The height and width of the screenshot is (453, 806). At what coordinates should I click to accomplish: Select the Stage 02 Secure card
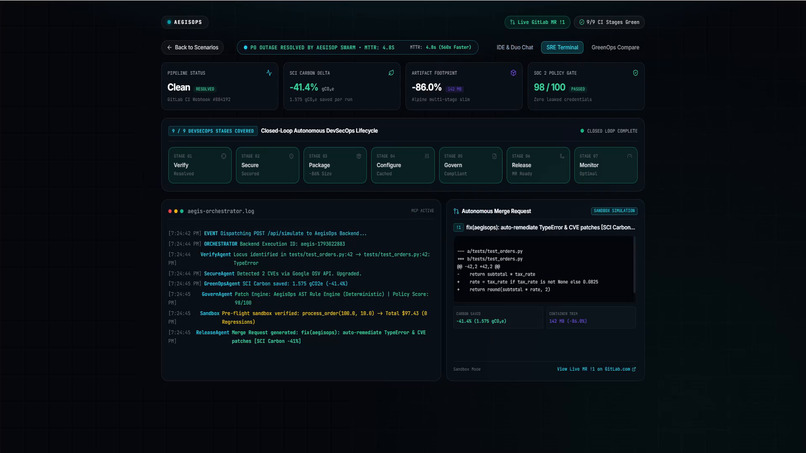click(267, 165)
